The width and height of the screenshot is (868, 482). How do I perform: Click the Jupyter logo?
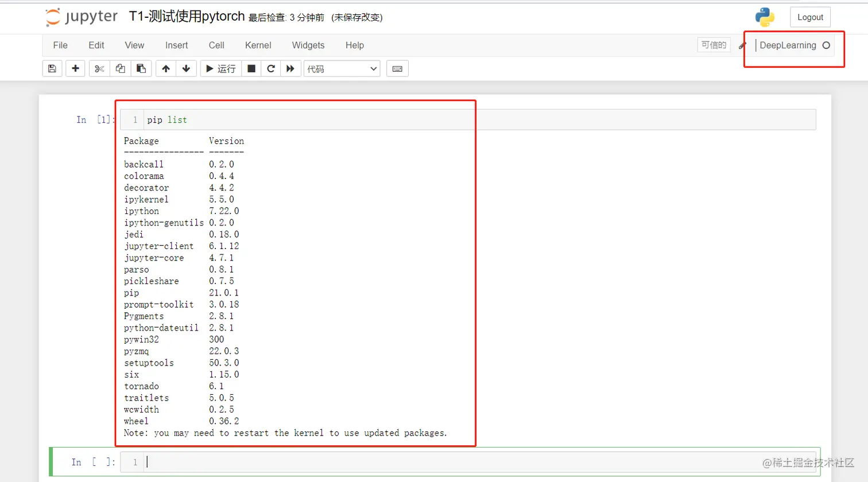82,17
